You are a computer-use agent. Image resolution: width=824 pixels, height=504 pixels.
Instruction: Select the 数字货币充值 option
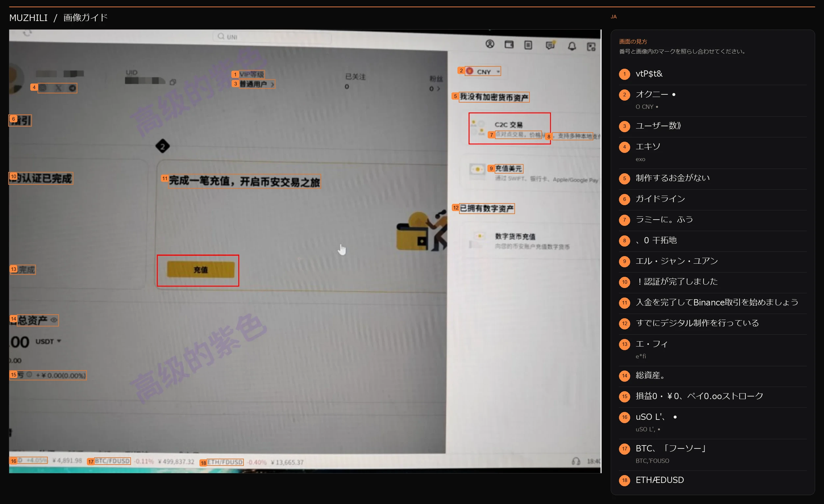tap(532, 241)
